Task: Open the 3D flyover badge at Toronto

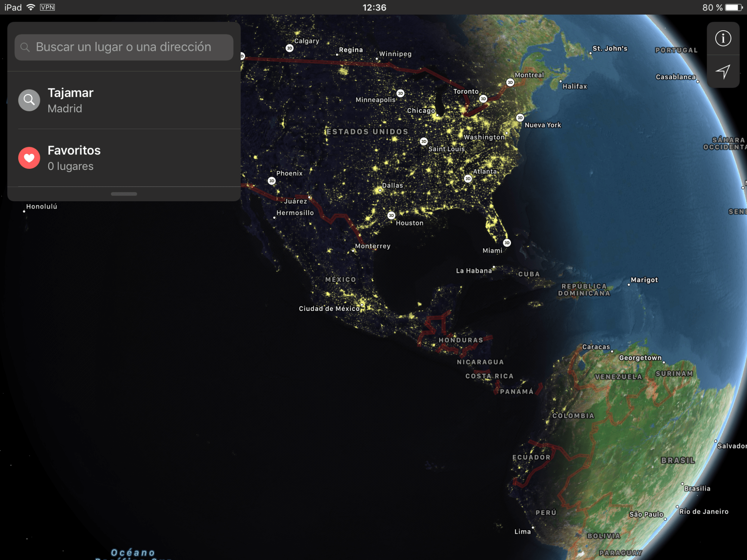Action: pos(483,99)
